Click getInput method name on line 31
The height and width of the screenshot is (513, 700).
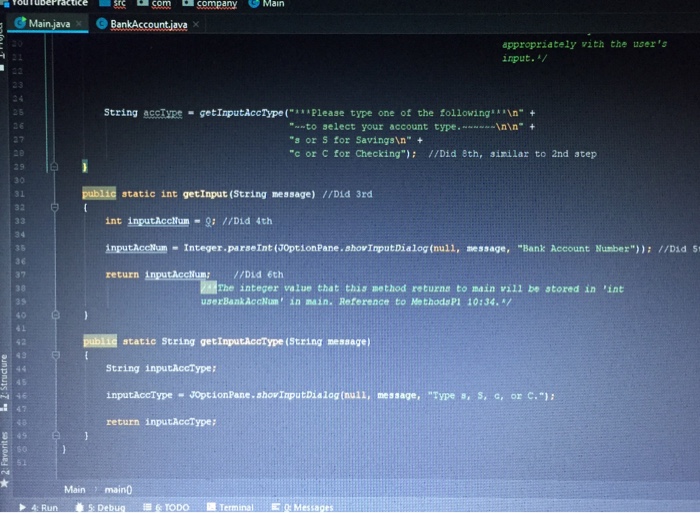(205, 194)
